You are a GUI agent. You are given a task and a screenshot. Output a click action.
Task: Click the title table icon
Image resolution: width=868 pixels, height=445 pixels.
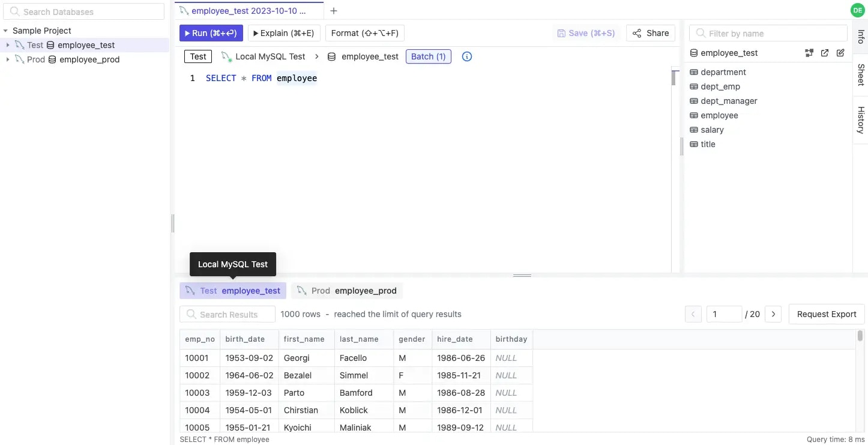[694, 144]
